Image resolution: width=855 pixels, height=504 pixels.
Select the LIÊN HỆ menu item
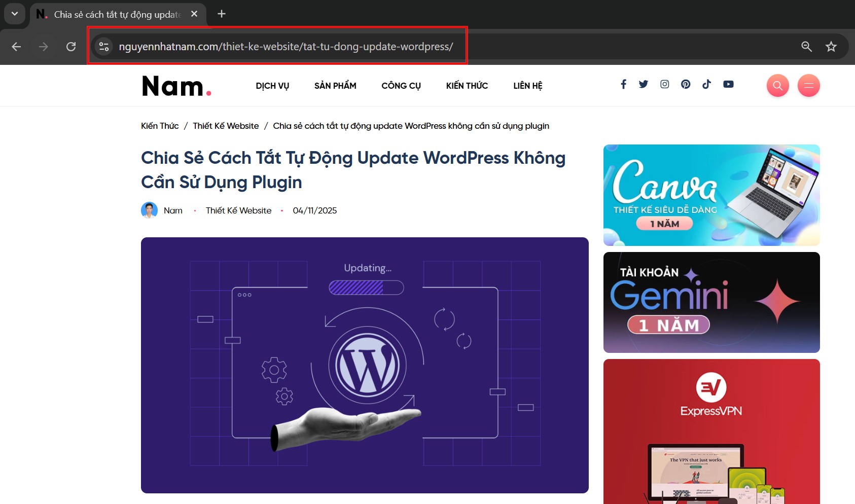click(x=527, y=85)
